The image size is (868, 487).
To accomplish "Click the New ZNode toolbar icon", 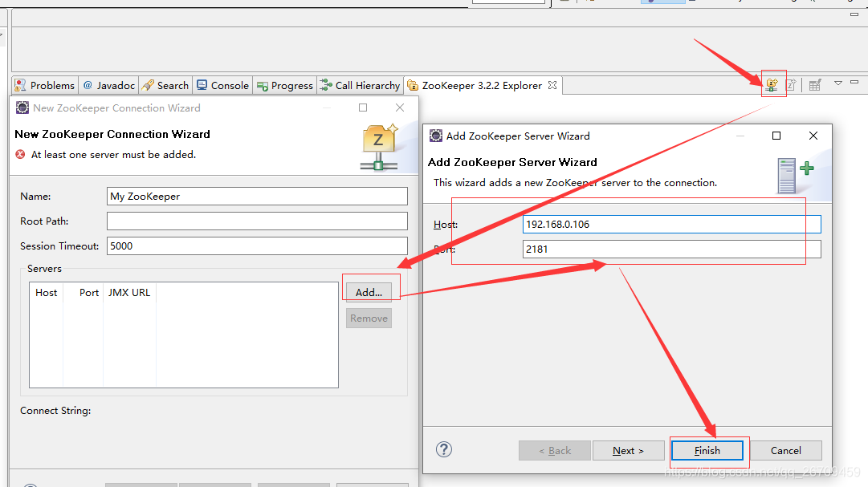I will click(x=791, y=85).
